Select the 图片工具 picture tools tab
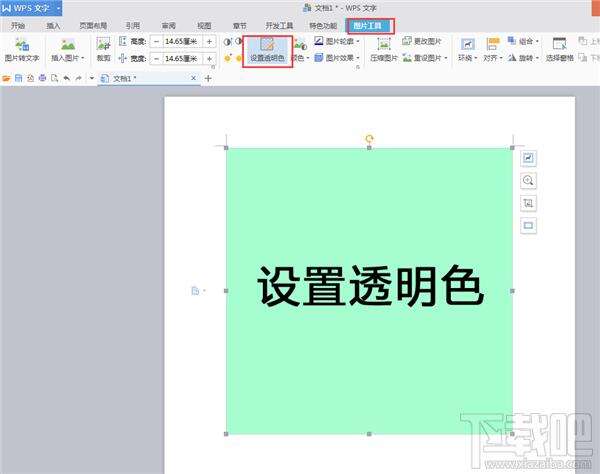 (370, 26)
